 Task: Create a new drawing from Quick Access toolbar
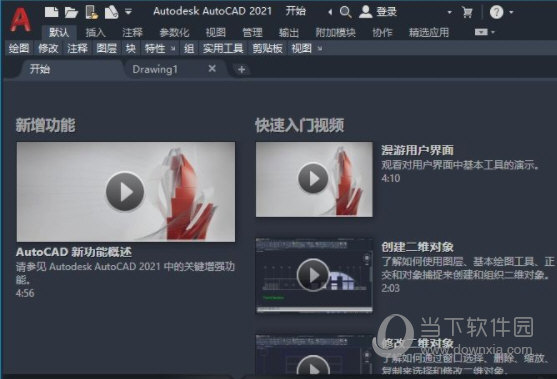tap(51, 12)
